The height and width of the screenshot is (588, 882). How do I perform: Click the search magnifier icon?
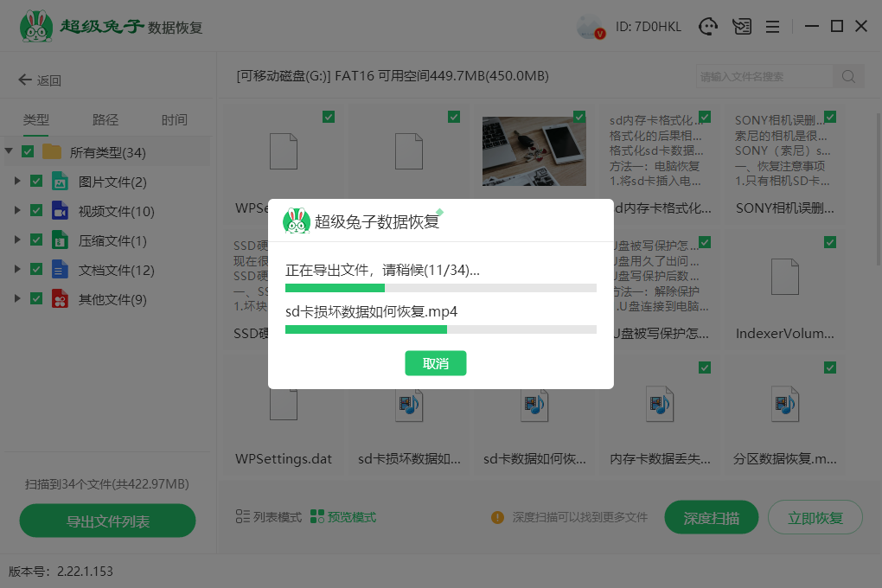pyautogui.click(x=848, y=77)
